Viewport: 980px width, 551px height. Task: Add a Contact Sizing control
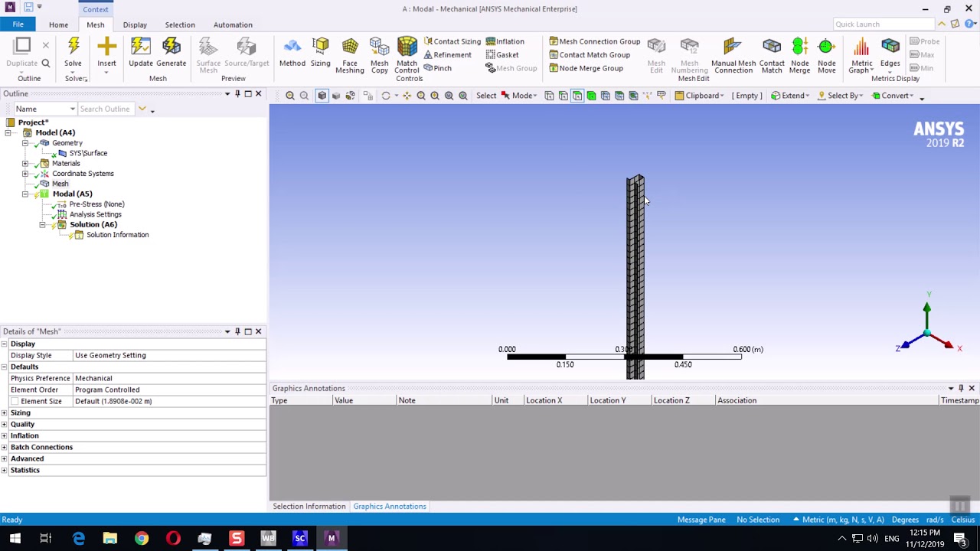point(452,41)
